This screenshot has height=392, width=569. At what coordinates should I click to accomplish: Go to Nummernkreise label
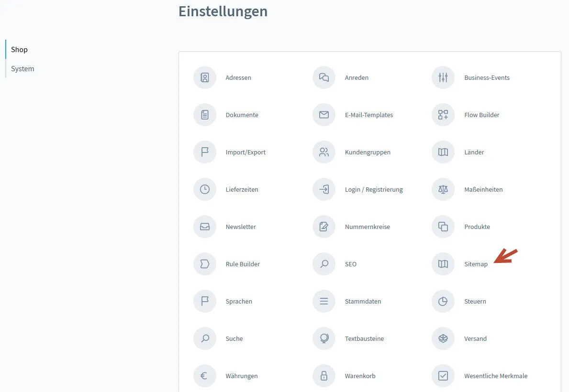coord(368,227)
